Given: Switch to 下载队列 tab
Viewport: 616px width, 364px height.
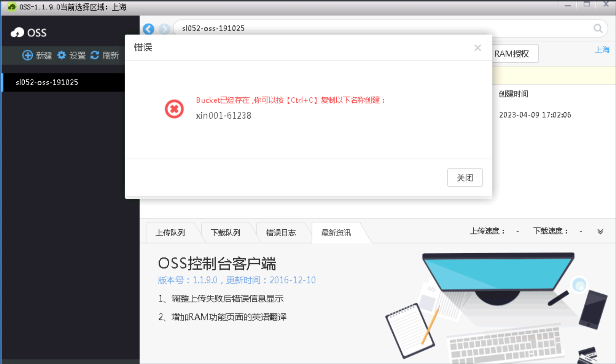Looking at the screenshot, I should [226, 233].
